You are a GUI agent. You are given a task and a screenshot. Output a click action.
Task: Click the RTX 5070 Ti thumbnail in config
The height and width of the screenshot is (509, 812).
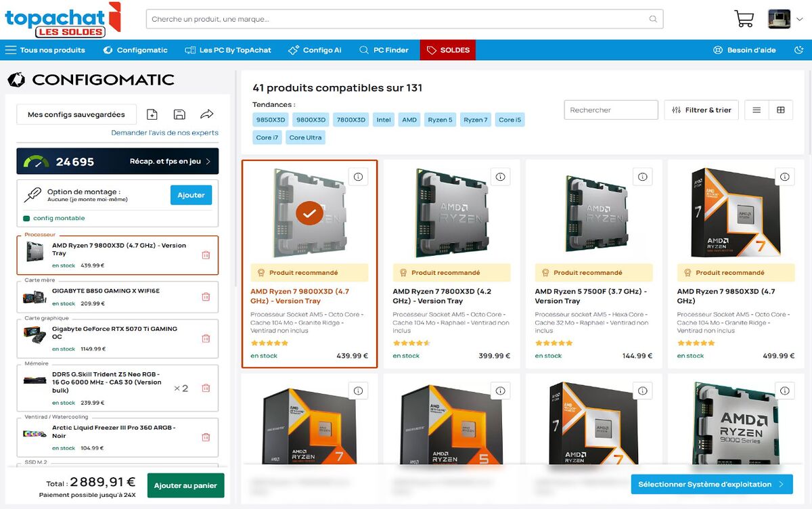click(35, 334)
